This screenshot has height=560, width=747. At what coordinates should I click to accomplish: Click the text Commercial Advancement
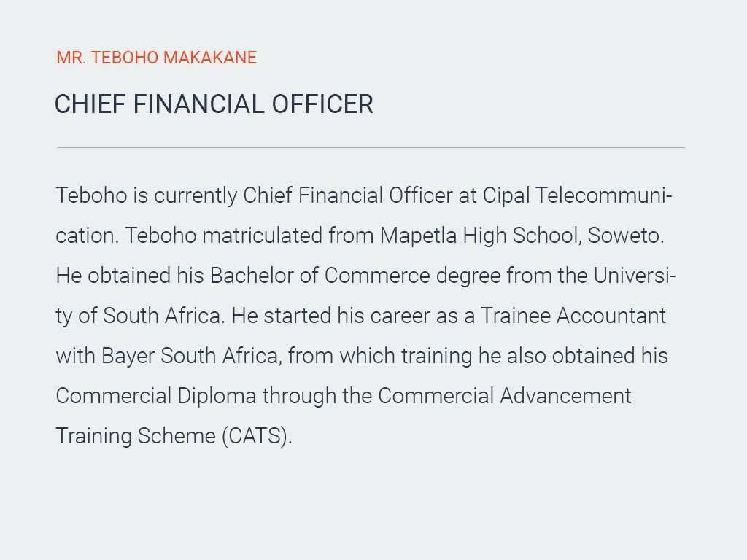[x=505, y=396]
